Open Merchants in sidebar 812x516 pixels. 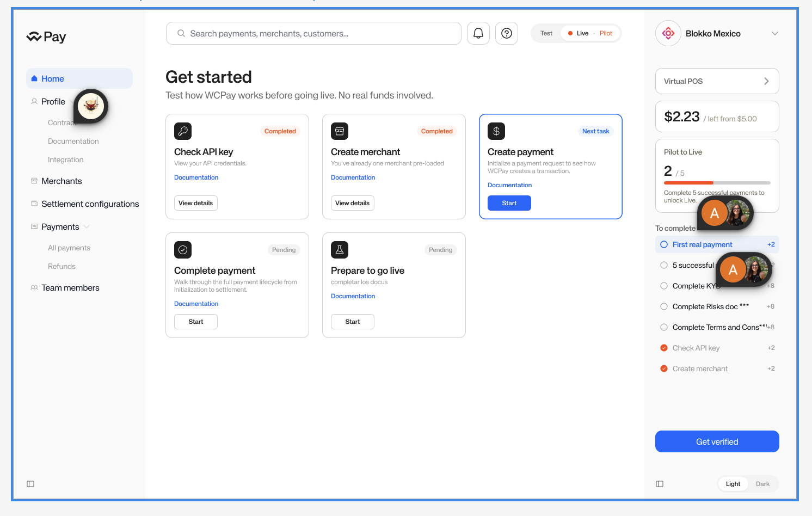pos(61,181)
